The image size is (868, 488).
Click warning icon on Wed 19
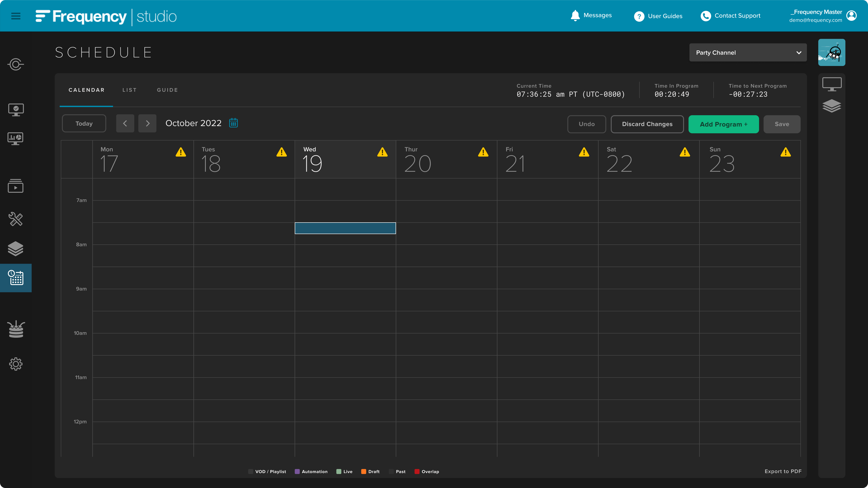pos(382,152)
